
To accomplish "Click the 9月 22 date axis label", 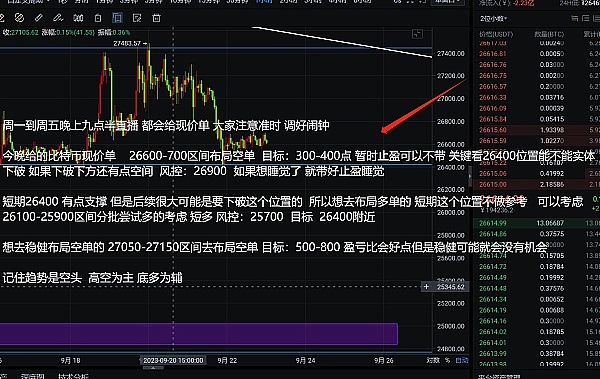I will [x=227, y=361].
